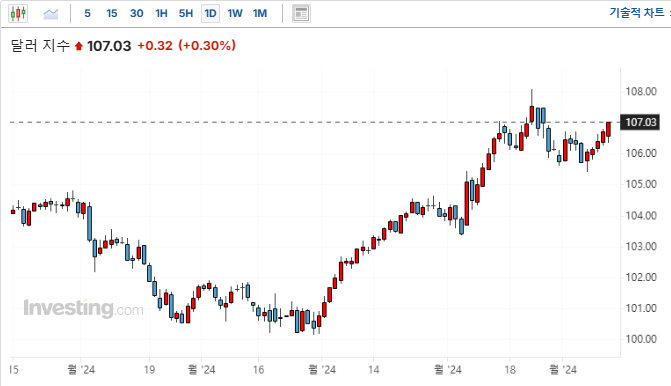Click the red up-arrow price indicator
671x386 pixels.
tap(78, 46)
